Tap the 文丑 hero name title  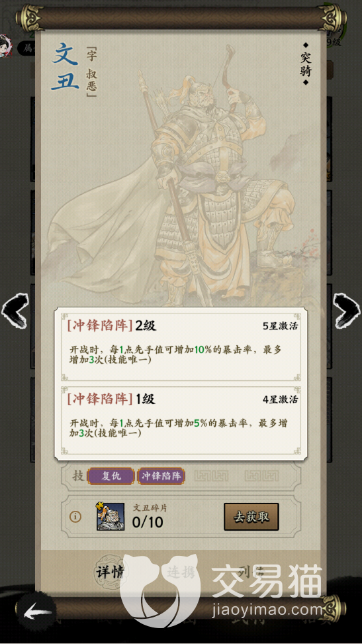click(x=66, y=66)
